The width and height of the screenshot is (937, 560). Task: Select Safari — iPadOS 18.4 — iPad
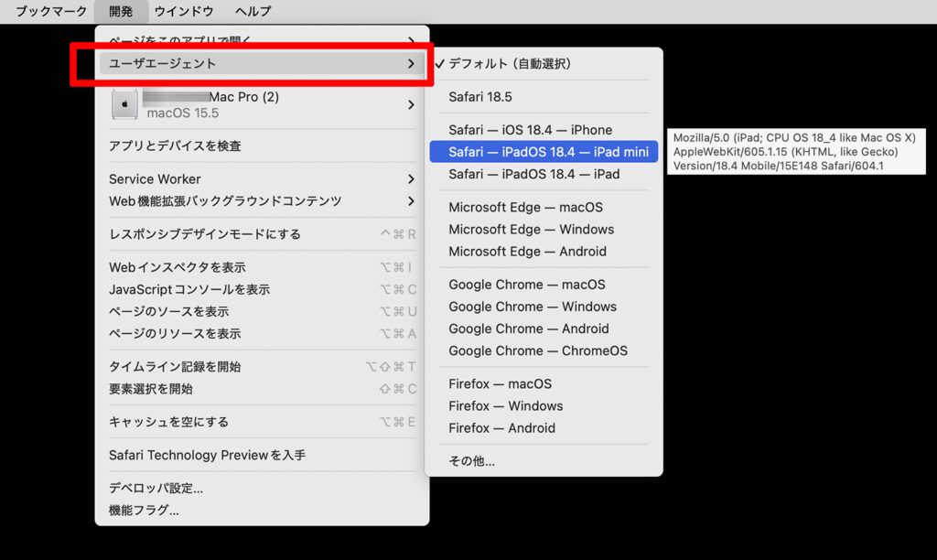pos(544,174)
